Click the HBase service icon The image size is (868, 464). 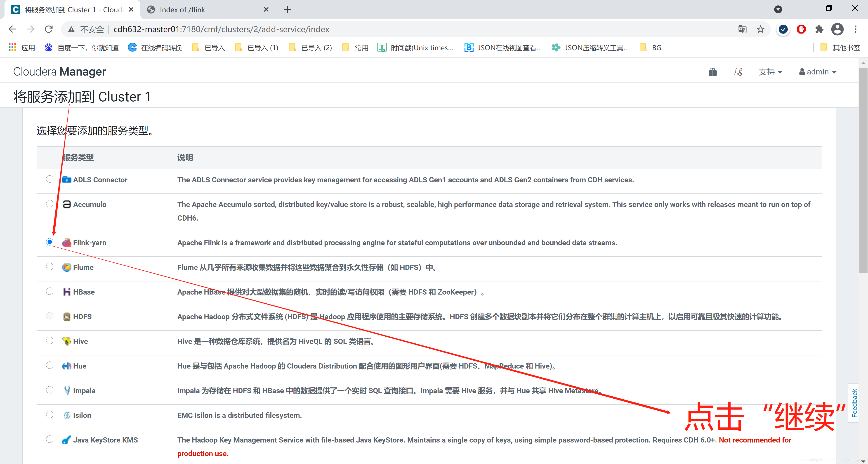(x=67, y=292)
